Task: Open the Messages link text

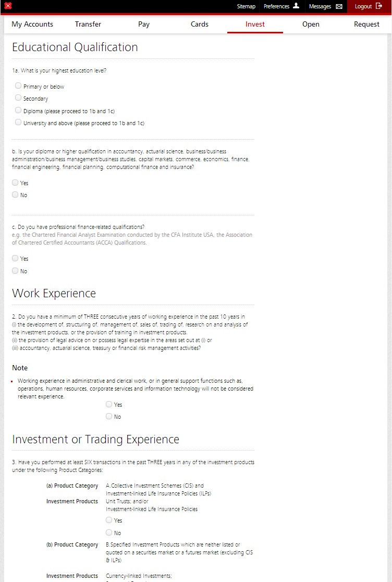Action: [320, 6]
